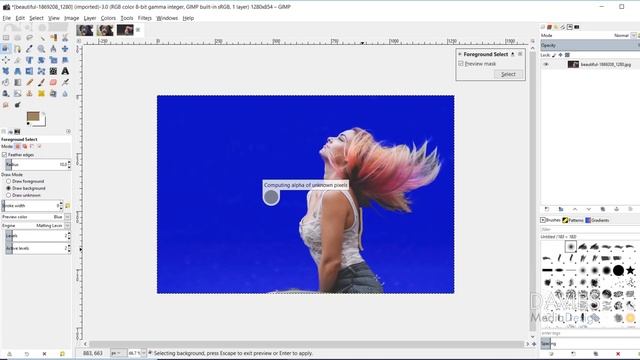Switch to the Patterns tab

[x=573, y=220]
